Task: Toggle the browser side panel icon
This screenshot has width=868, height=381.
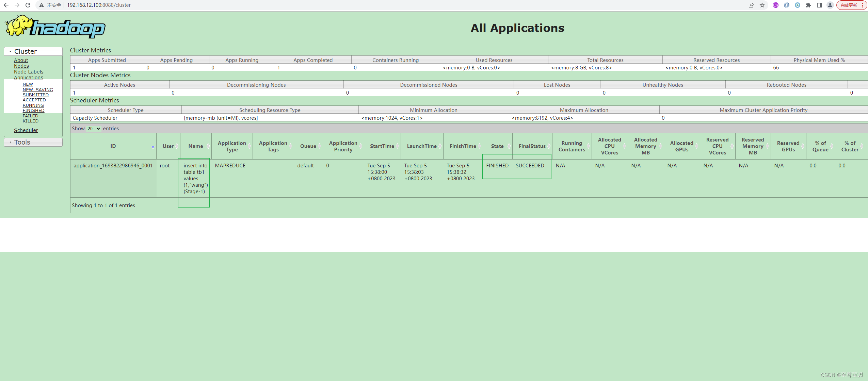Action: click(819, 5)
